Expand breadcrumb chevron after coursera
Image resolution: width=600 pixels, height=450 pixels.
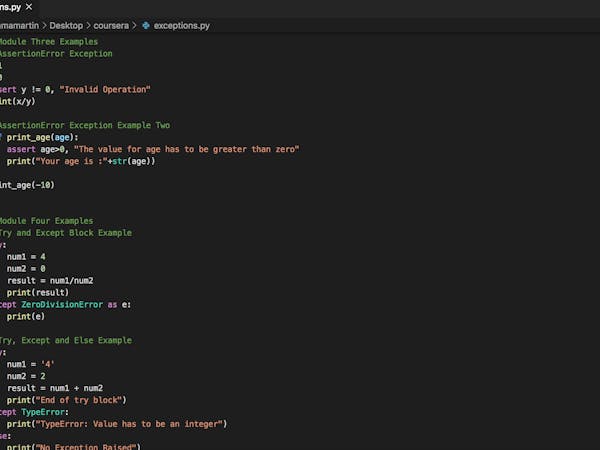point(134,26)
